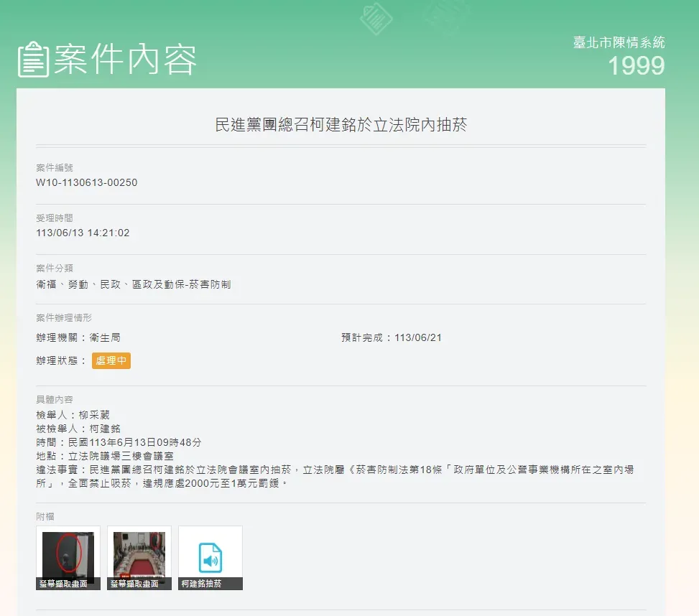
Task: Open the 柯建銘抽菸 audio attachment
Action: [x=210, y=558]
